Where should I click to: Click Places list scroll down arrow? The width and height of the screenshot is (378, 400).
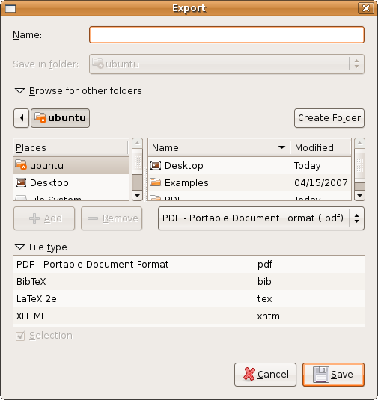pyautogui.click(x=137, y=195)
